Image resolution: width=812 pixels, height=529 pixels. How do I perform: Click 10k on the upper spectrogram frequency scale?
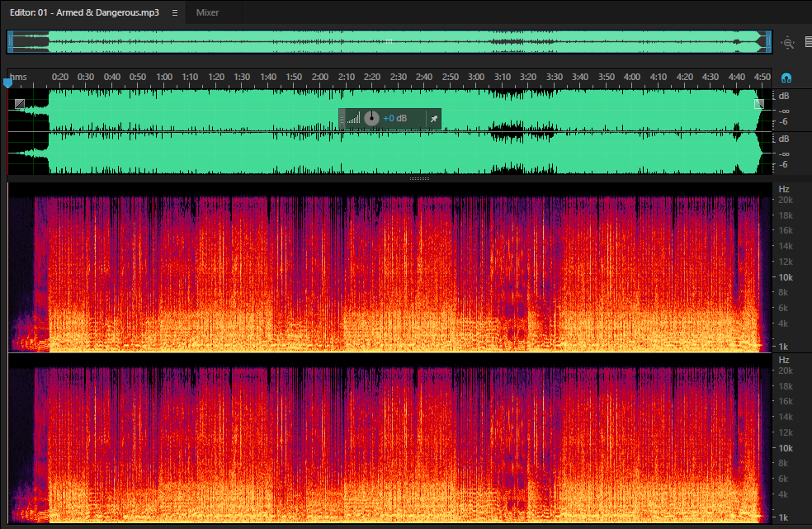tap(786, 278)
